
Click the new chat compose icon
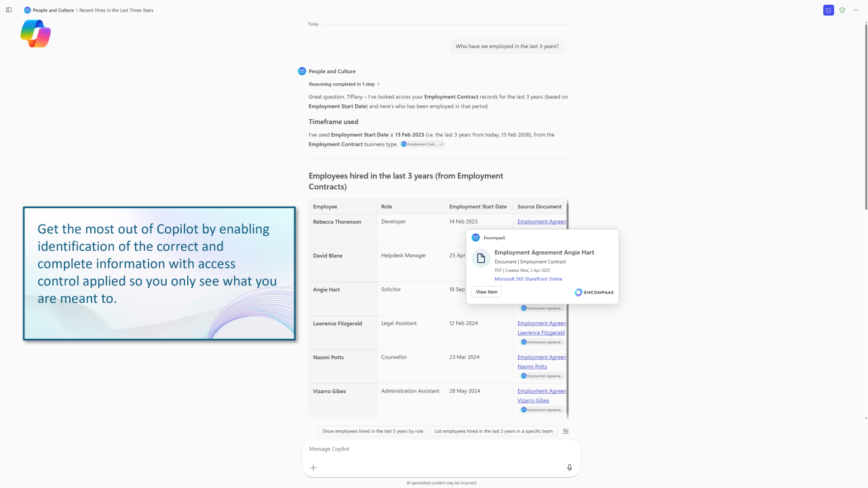[828, 10]
